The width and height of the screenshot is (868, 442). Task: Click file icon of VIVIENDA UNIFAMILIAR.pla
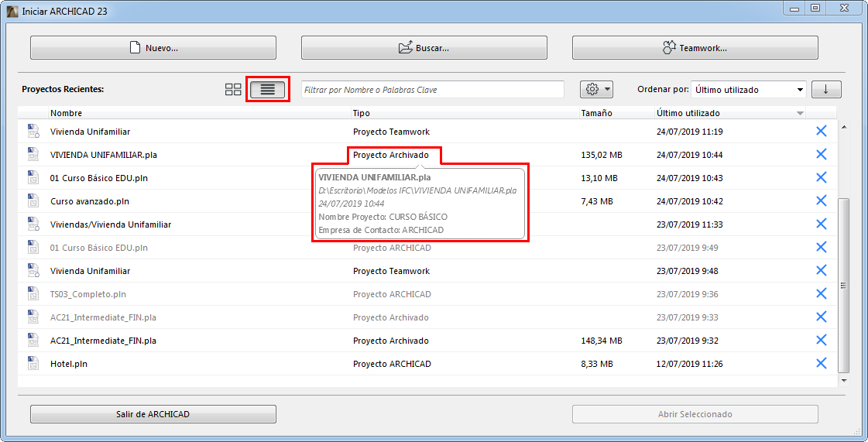click(33, 154)
